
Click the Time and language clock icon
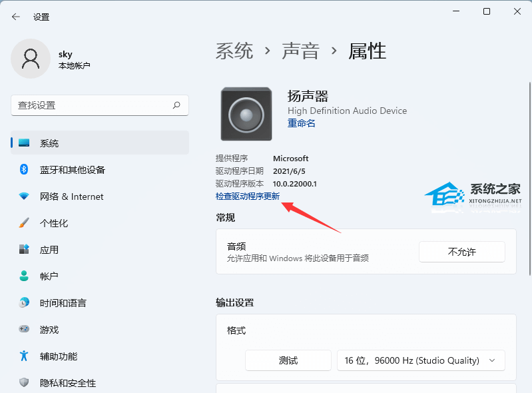point(24,302)
